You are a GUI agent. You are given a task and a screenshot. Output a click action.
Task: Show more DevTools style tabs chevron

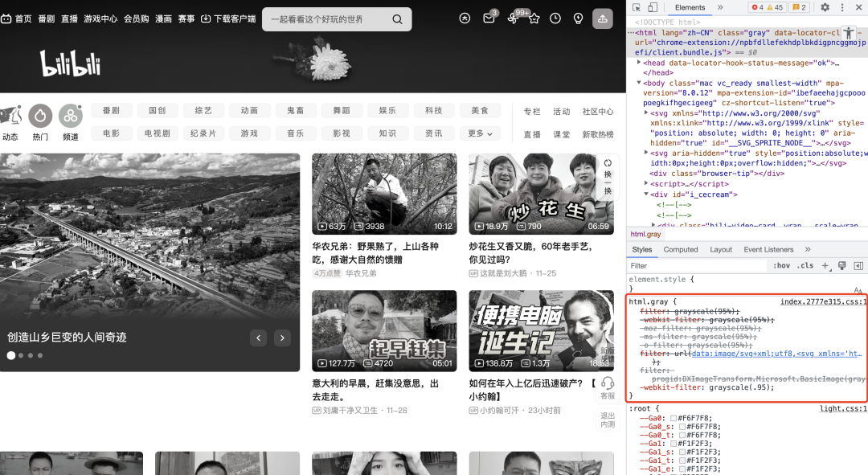[x=808, y=249]
